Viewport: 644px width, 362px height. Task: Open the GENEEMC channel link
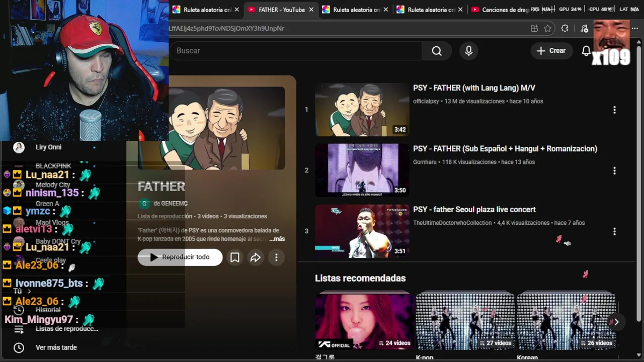(171, 204)
